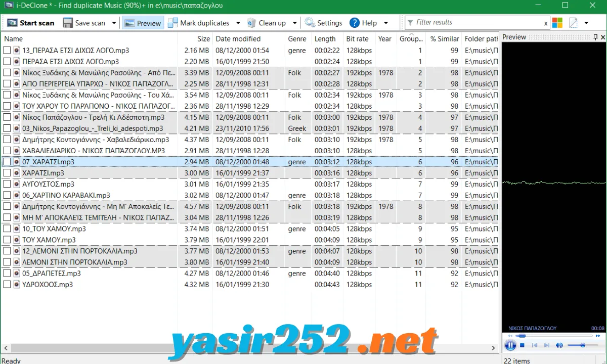Viewport: 607px width, 364px height.
Task: Click the size value 4.57 MB
Action: coord(197,206)
